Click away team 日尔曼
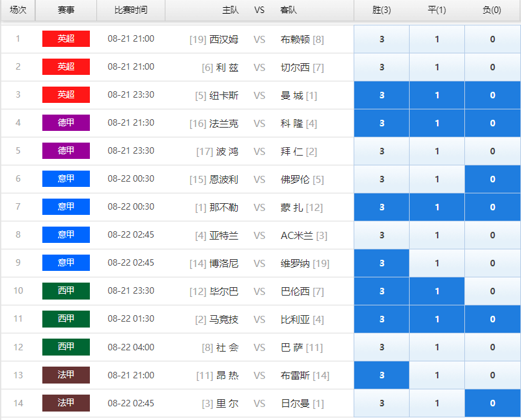521x420 pixels. [295, 403]
